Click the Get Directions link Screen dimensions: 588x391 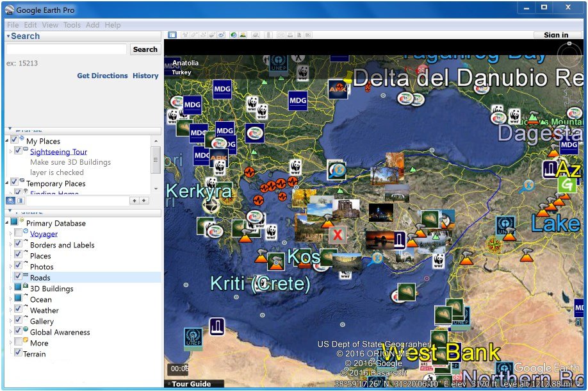pos(102,76)
